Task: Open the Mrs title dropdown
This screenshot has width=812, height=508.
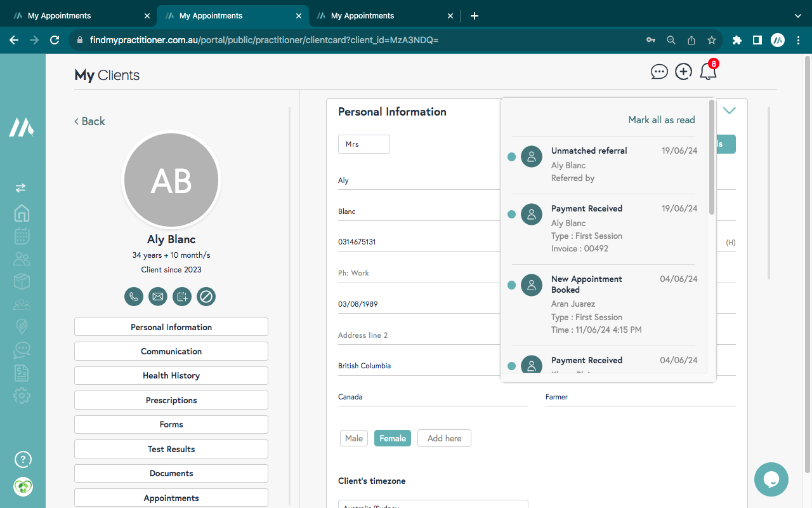Action: (x=364, y=144)
